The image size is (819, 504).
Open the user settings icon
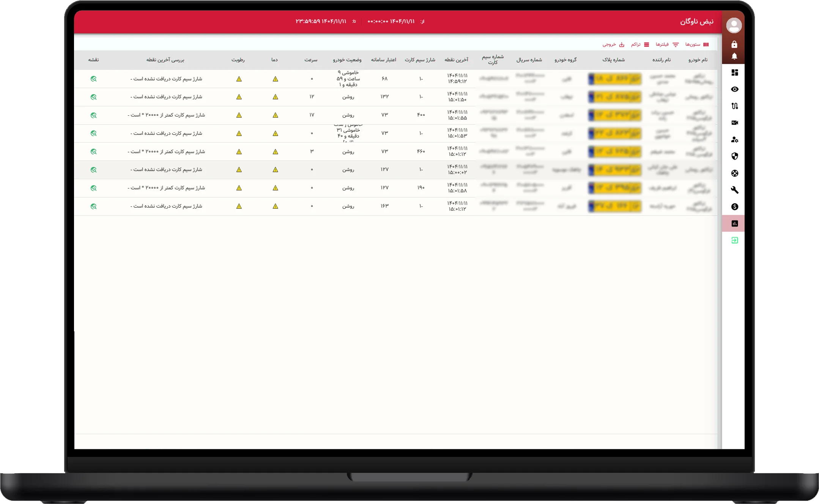click(735, 140)
